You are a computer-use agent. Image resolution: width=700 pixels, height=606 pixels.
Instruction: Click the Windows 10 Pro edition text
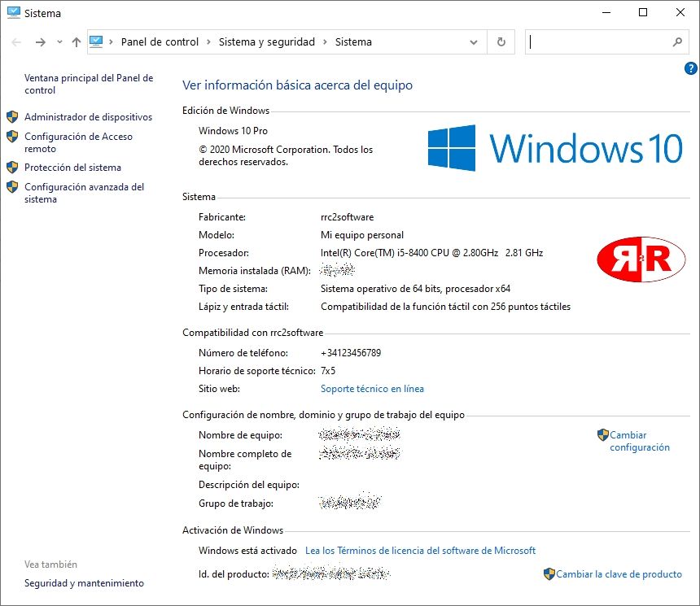click(x=233, y=131)
